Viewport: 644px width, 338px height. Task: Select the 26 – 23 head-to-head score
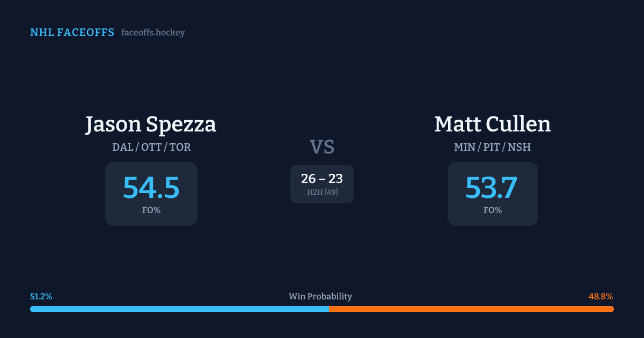(322, 179)
